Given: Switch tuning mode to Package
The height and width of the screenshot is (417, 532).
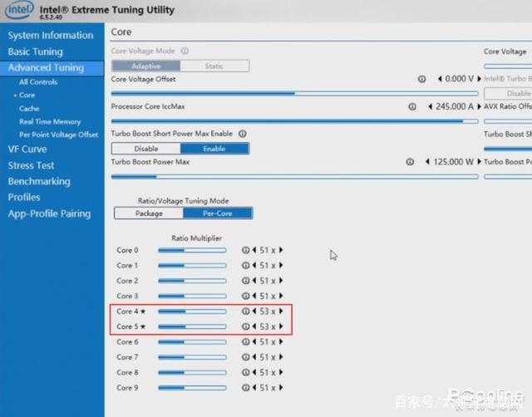Looking at the screenshot, I should [x=149, y=213].
